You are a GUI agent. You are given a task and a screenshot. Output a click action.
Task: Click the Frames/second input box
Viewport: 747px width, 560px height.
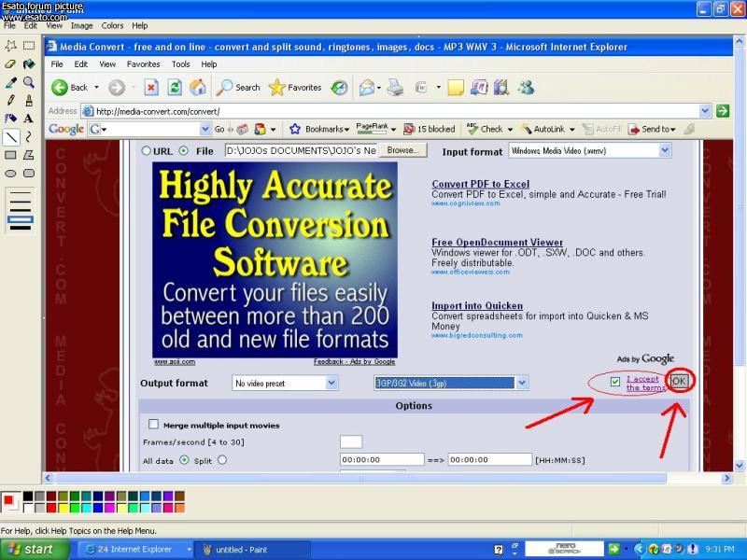(351, 441)
